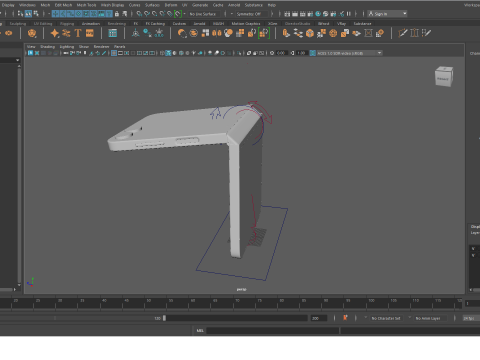Open the spreadsheet-style table shelf icon
The image size is (480, 360).
coord(113,33)
